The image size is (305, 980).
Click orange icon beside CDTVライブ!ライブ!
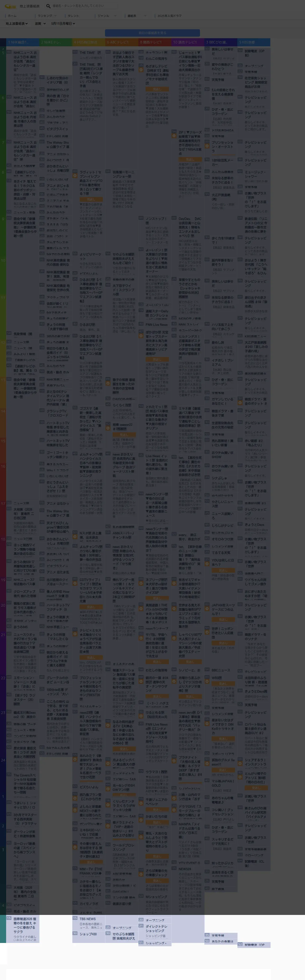(x=75, y=584)
